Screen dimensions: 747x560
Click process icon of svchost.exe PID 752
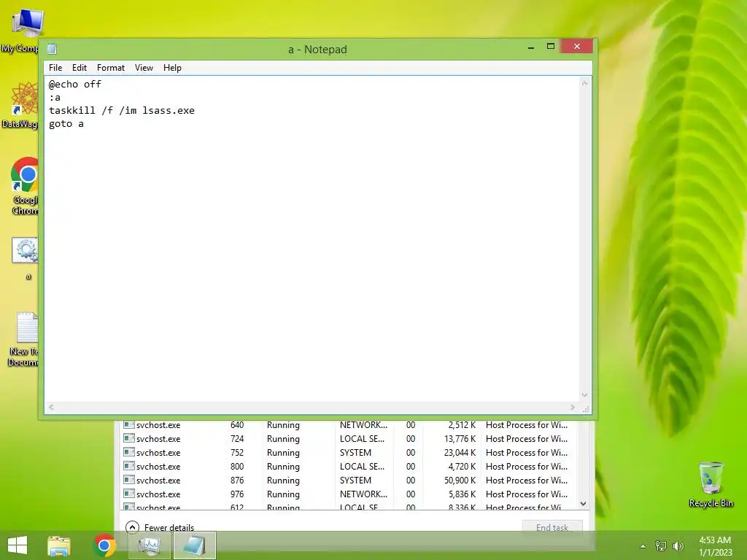pyautogui.click(x=128, y=452)
